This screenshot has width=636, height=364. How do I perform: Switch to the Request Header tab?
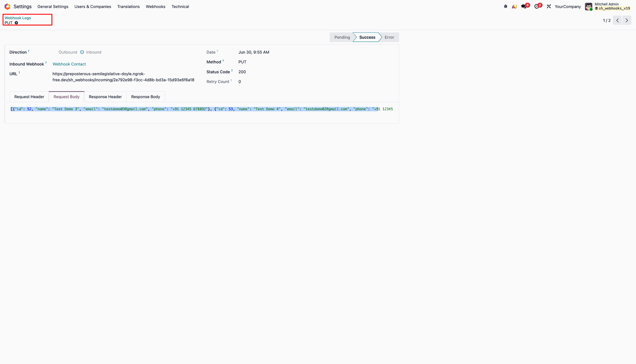29,97
